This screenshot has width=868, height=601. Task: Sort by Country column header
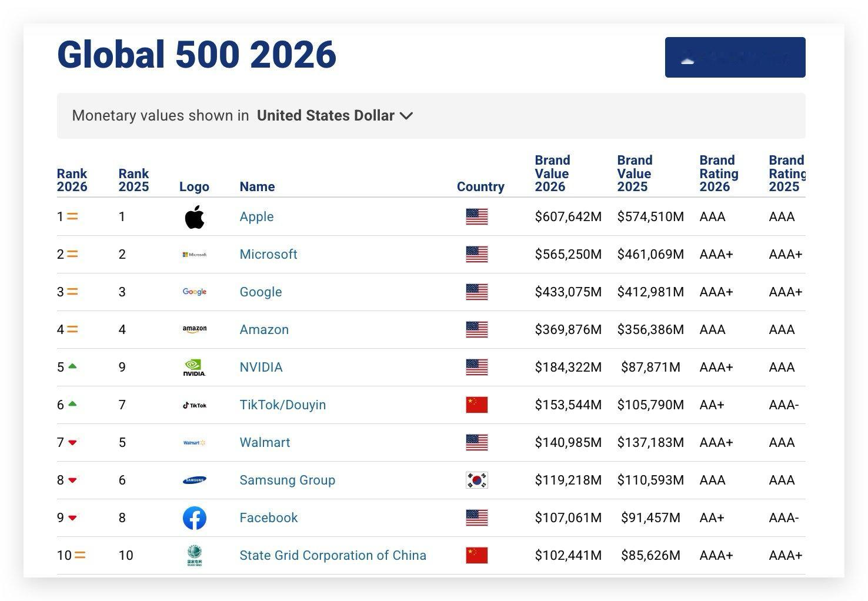480,187
